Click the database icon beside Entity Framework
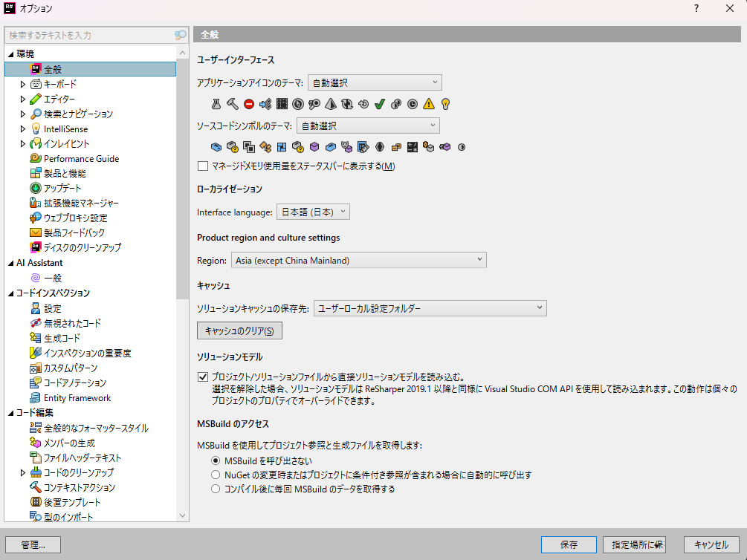 tap(36, 398)
